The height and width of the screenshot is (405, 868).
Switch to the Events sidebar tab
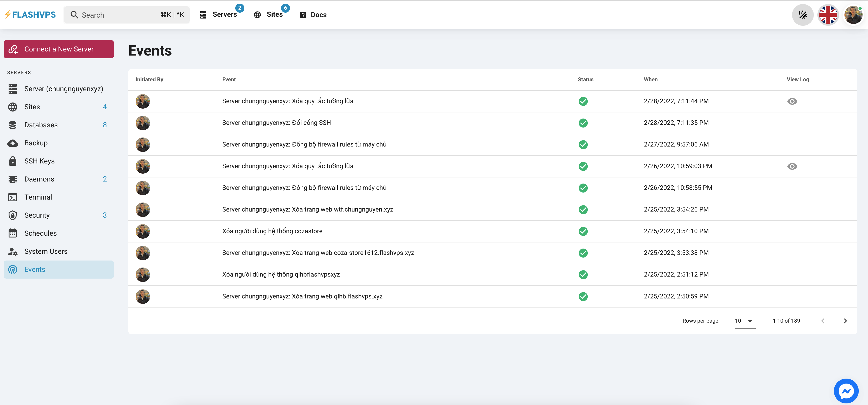coord(35,269)
